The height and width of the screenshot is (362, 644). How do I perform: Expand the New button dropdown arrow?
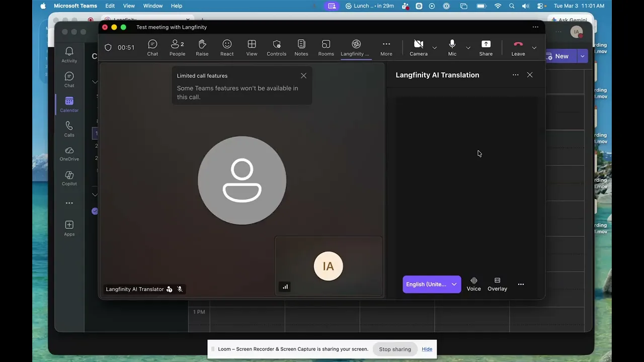pos(583,56)
